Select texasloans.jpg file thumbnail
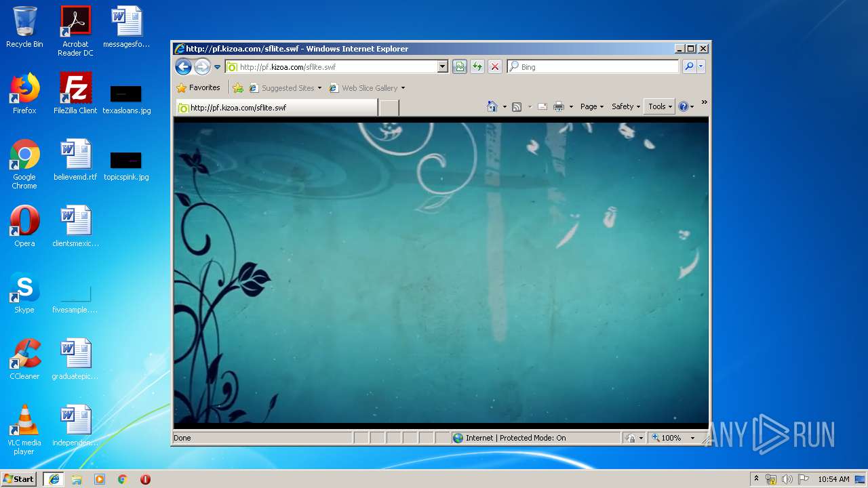Viewport: 868px width, 488px height. pos(126,99)
